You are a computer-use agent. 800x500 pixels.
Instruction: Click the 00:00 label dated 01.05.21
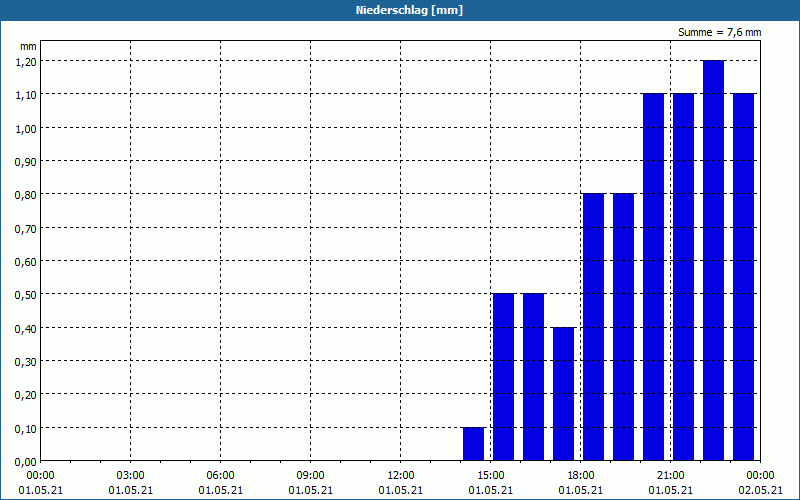click(x=40, y=476)
